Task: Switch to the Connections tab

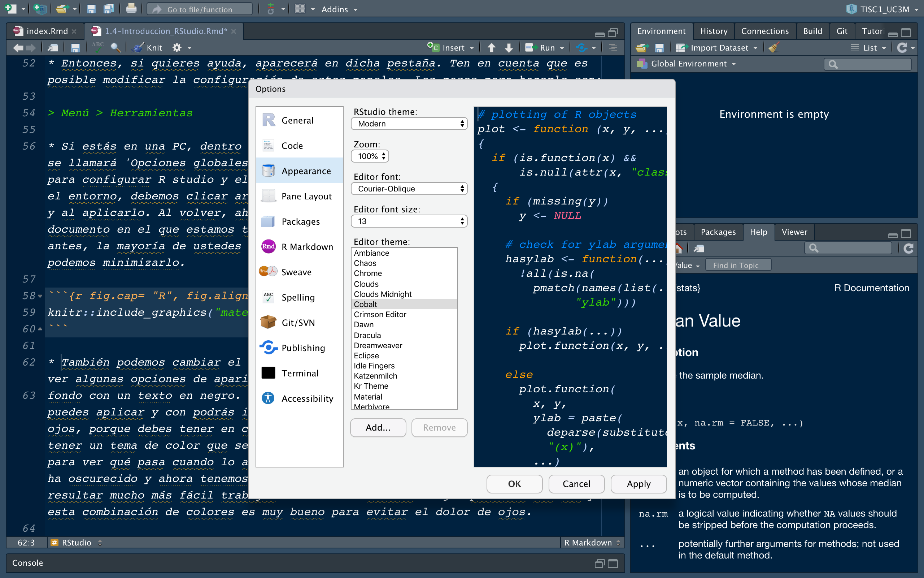Action: coord(765,31)
